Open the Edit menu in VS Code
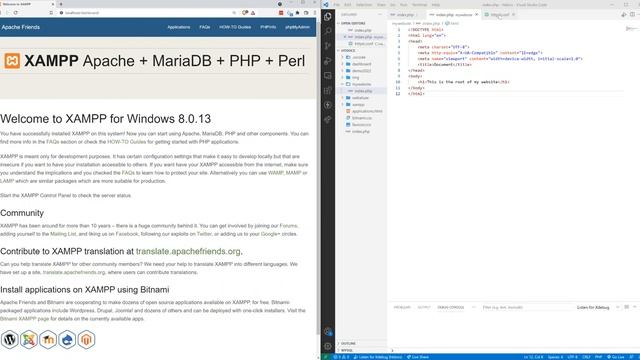 click(x=347, y=4)
